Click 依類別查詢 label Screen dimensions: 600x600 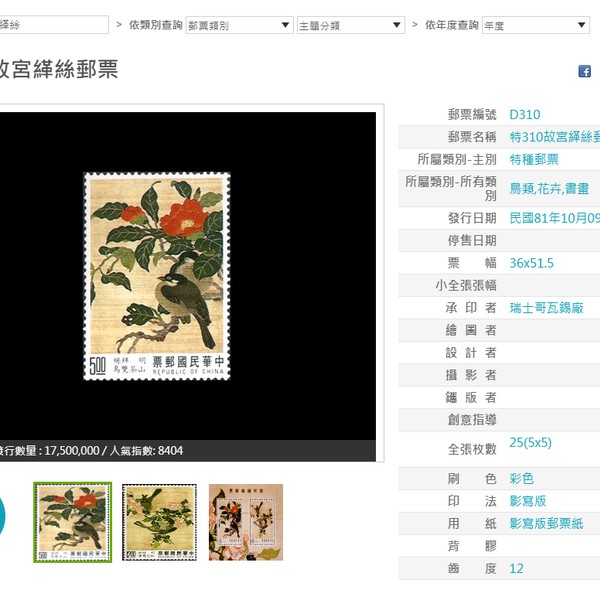coord(155,25)
